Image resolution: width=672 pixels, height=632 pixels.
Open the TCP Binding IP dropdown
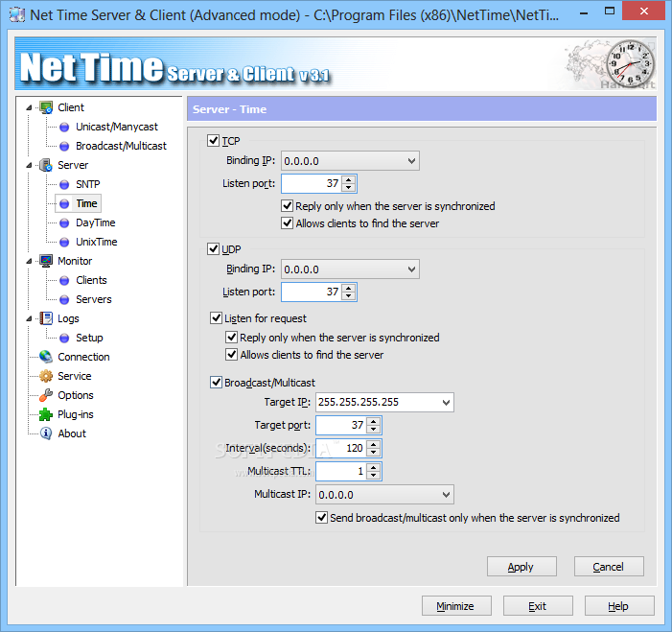pyautogui.click(x=411, y=161)
